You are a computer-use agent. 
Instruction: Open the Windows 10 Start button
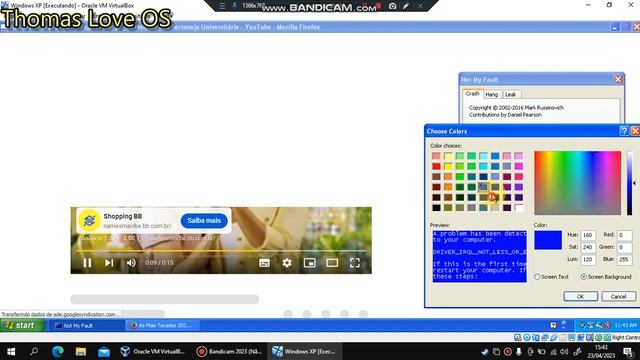coord(11,351)
